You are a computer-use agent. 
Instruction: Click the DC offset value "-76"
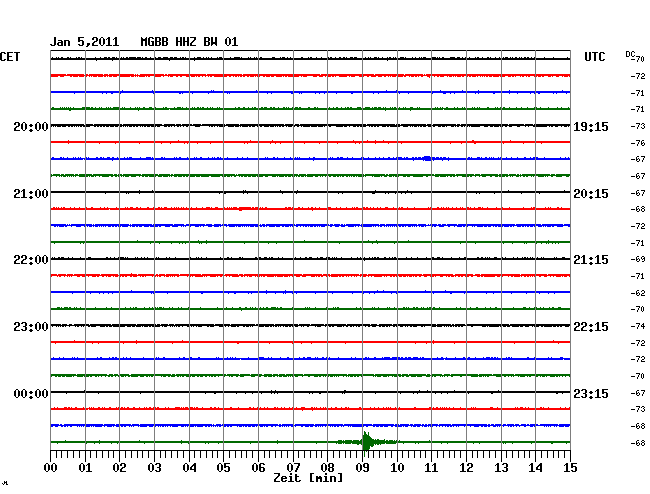[638, 143]
